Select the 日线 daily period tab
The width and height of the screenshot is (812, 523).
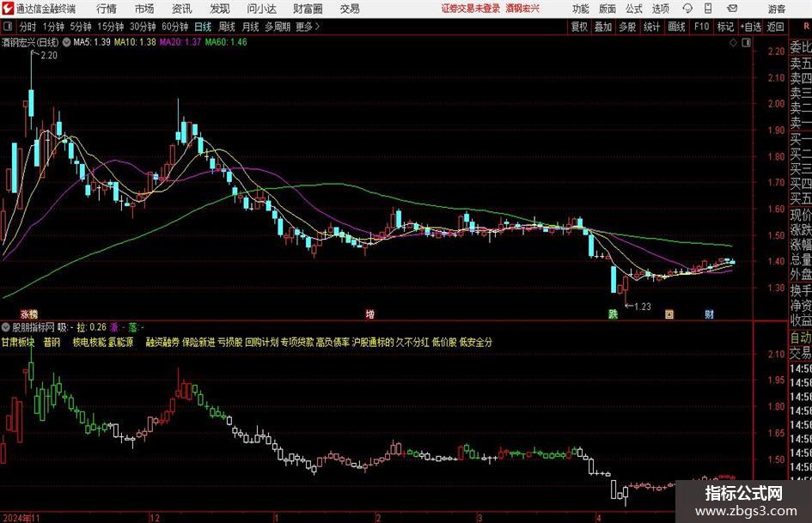(x=203, y=27)
